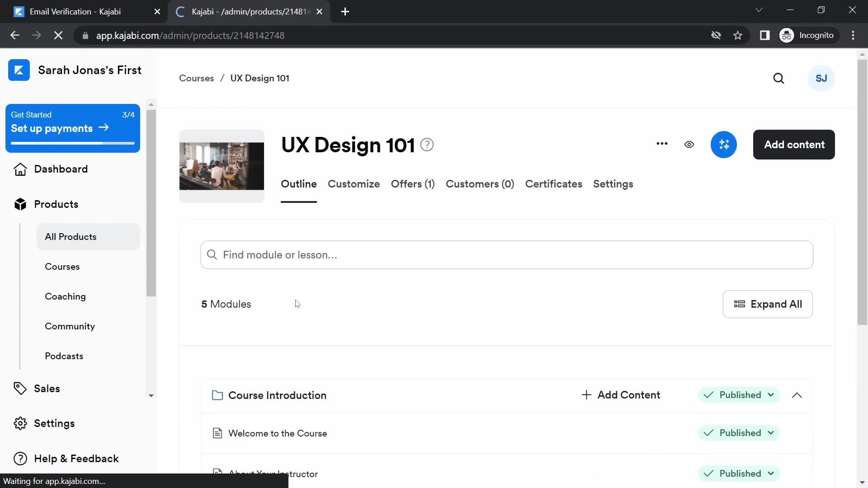Open About Your Instructor Published dropdown

(x=739, y=474)
